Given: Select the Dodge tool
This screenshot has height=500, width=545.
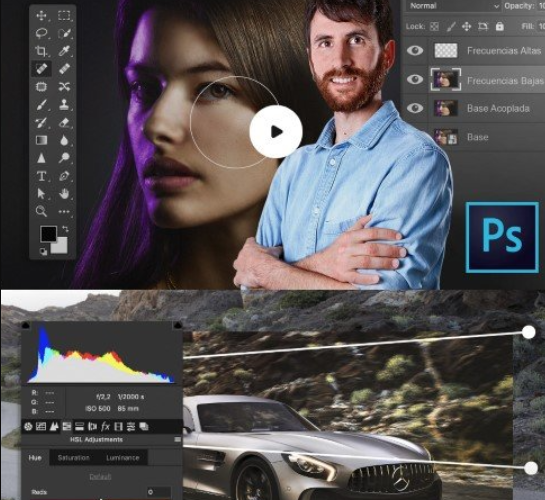Looking at the screenshot, I should (64, 158).
